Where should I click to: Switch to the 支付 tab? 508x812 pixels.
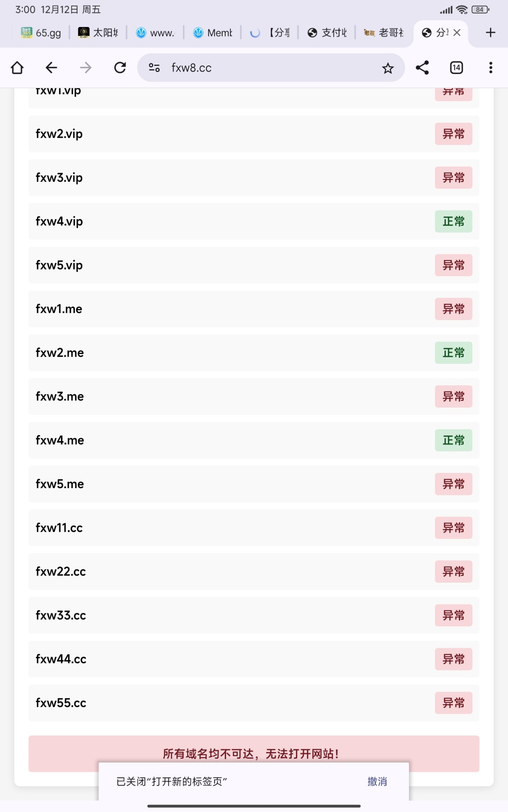[x=327, y=33]
